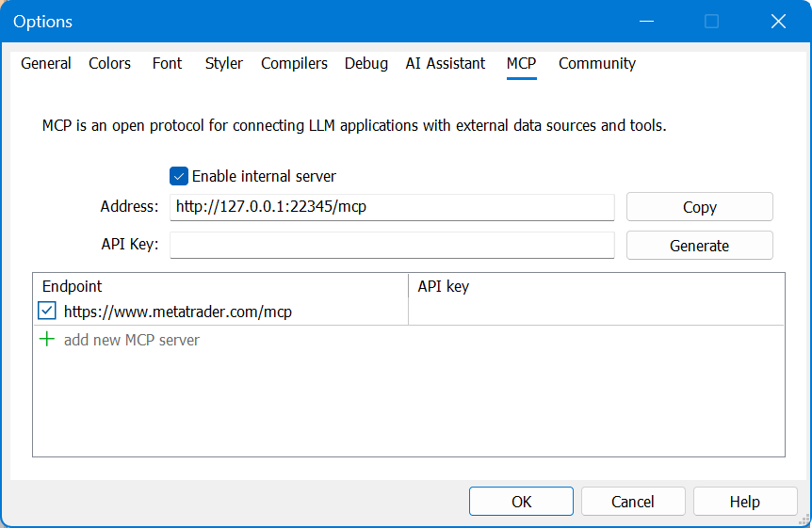Click the MCP description text line
The width and height of the screenshot is (812, 528).
[354, 126]
